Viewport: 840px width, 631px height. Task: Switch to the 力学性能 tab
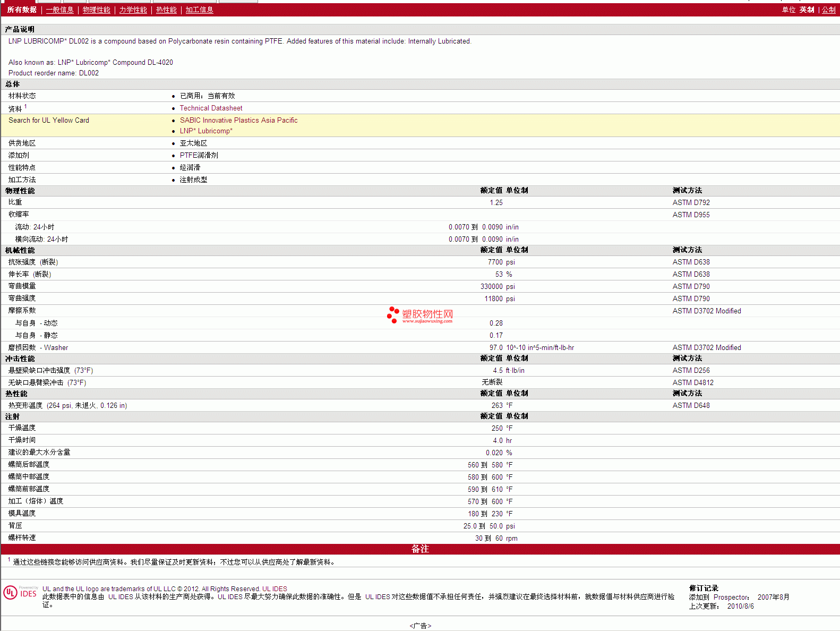point(133,10)
